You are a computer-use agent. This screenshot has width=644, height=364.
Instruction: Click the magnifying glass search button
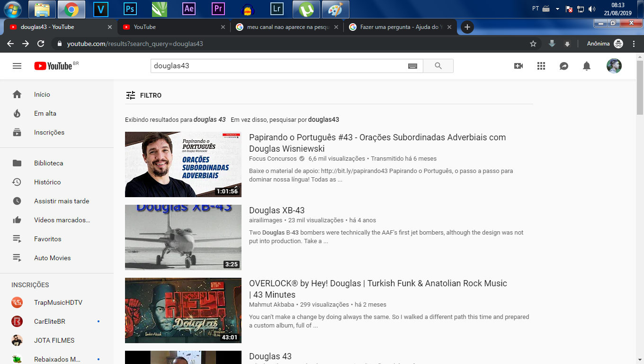[438, 66]
